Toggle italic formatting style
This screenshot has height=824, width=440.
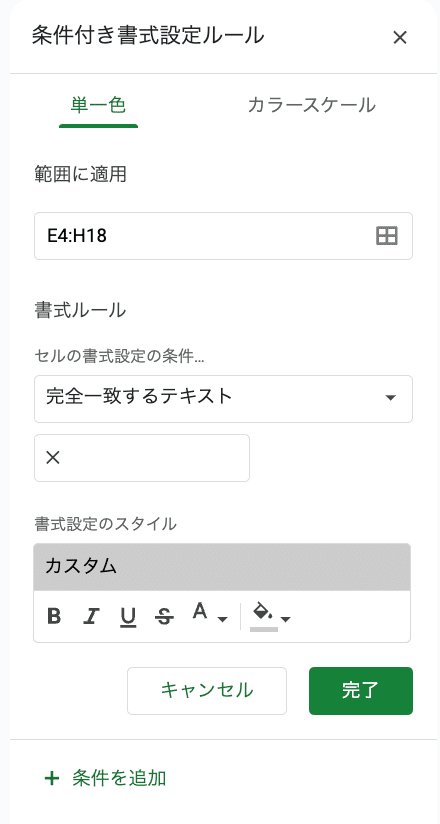tap(91, 616)
